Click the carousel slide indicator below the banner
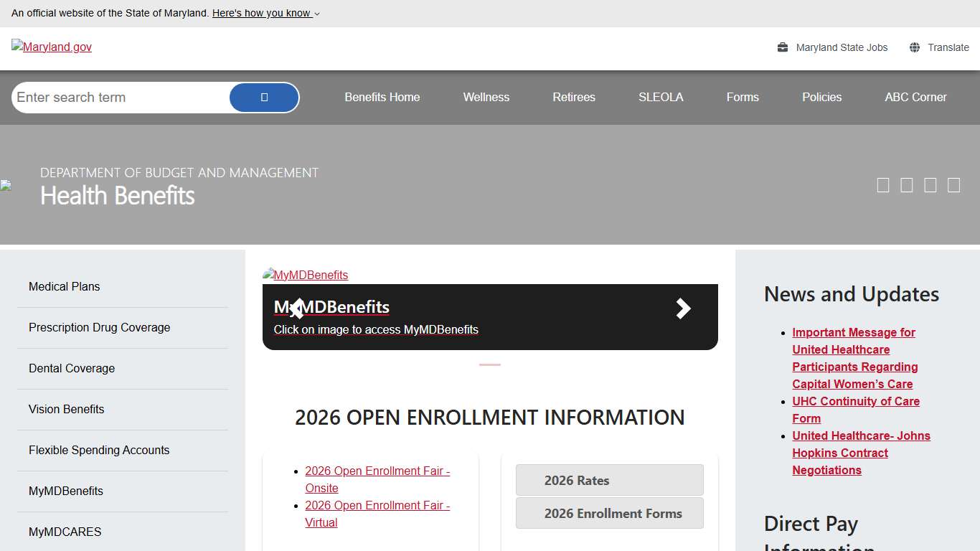The image size is (980, 551). coord(490,365)
